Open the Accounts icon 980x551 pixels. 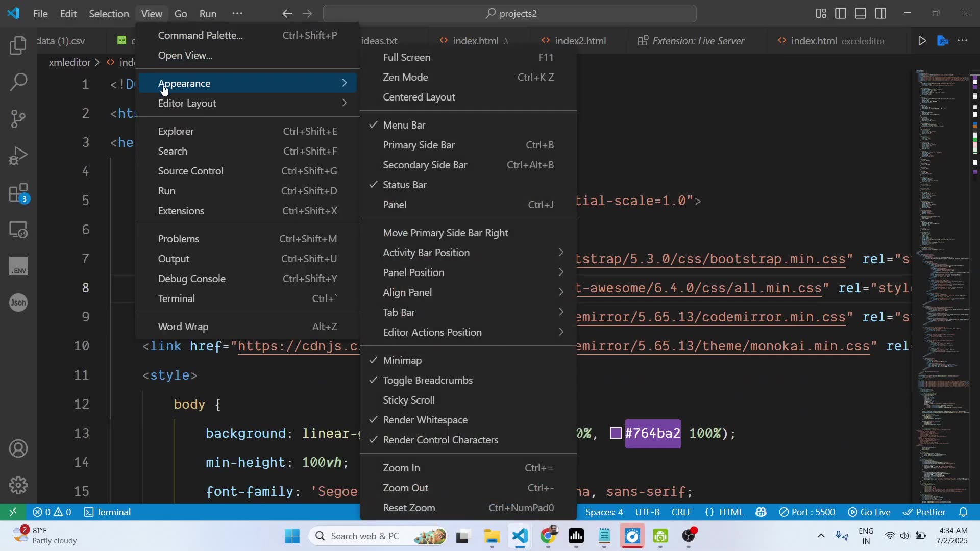point(18,448)
